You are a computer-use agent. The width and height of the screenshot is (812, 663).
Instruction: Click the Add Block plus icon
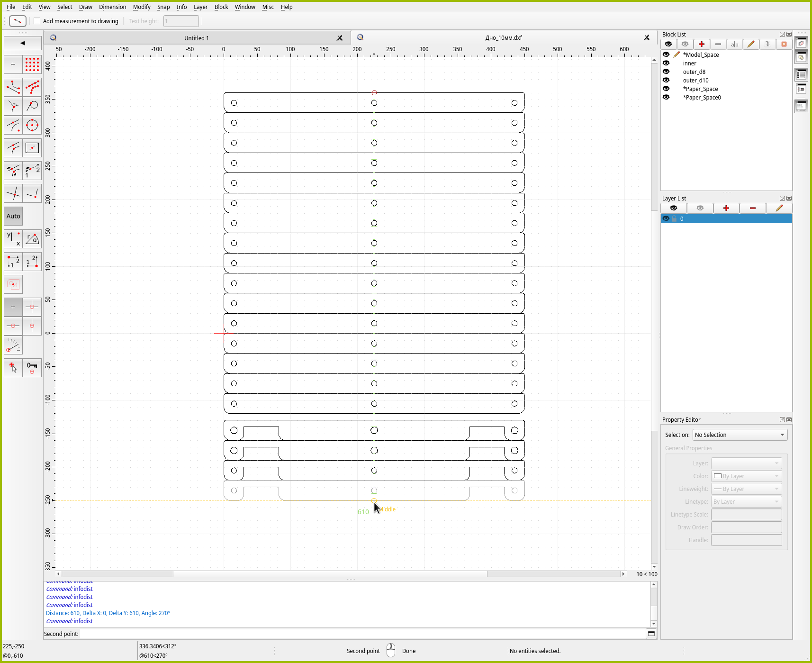702,44
